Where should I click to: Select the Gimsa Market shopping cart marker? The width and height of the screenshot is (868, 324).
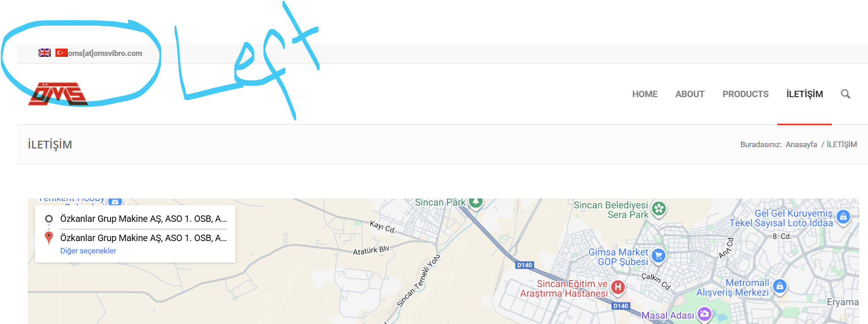659,256
